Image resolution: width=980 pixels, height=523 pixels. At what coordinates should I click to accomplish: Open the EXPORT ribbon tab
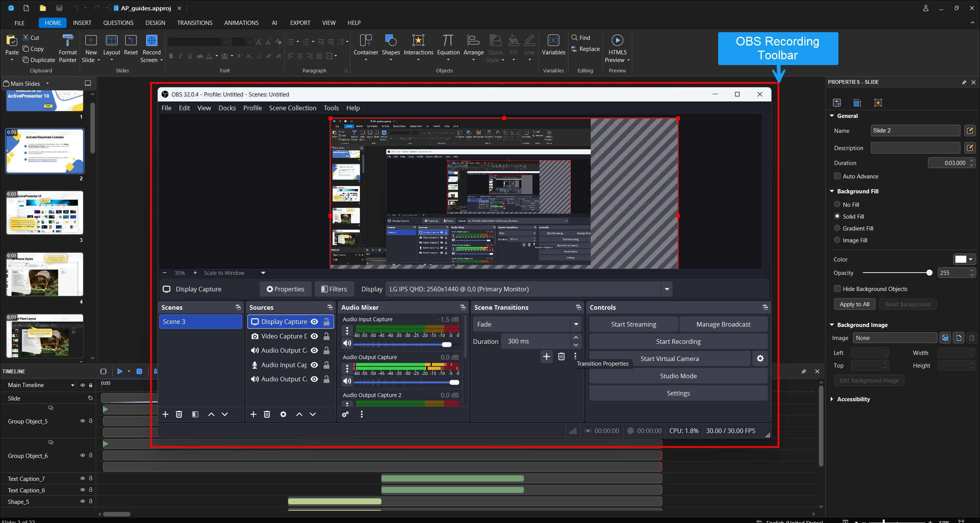(300, 23)
